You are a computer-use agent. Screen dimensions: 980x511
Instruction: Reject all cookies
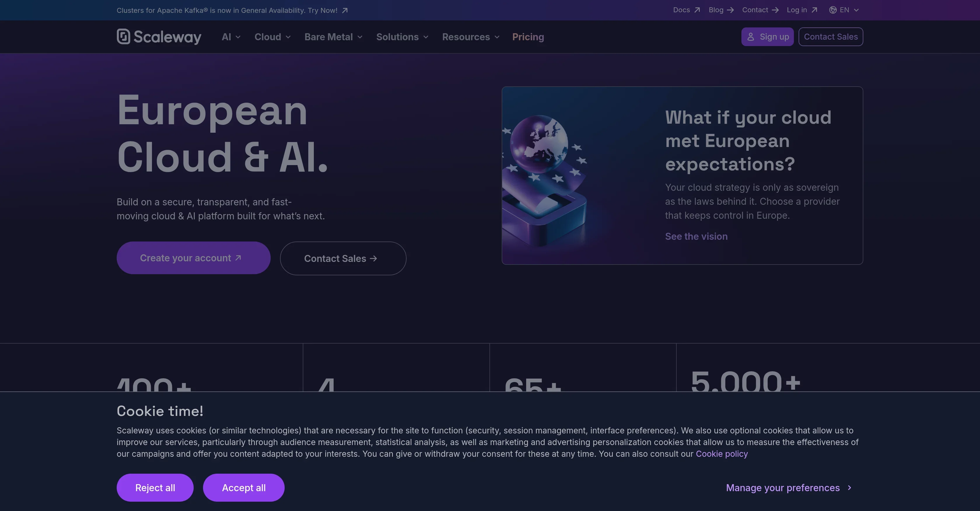tap(155, 487)
